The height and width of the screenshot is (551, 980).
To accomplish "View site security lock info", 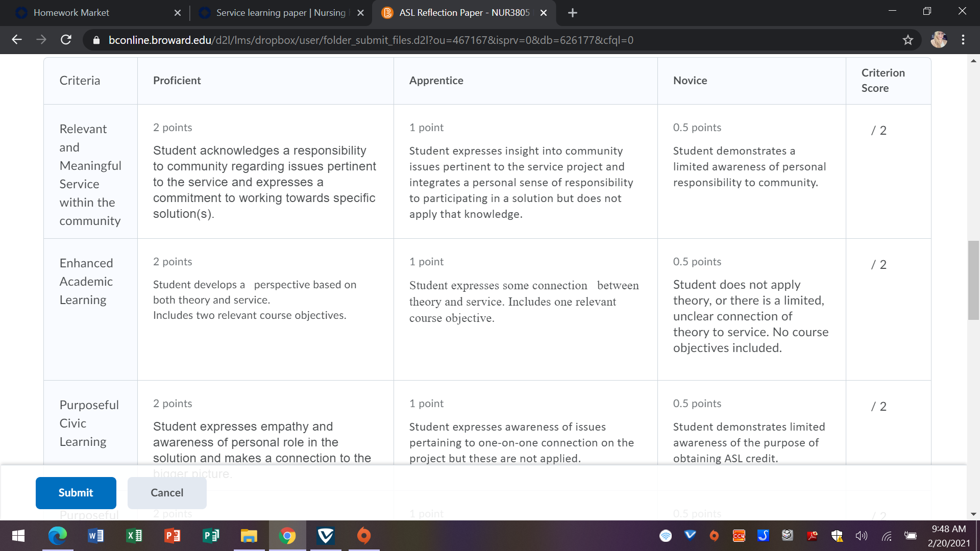I will point(96,40).
